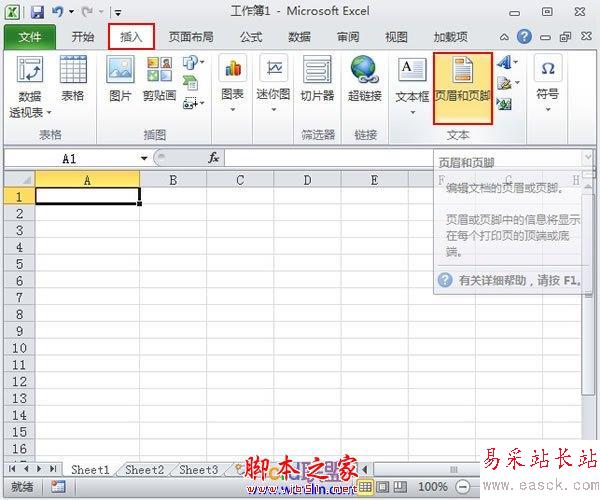Switch to the Sheet2 tab
The image size is (600, 500).
pyautogui.click(x=144, y=469)
